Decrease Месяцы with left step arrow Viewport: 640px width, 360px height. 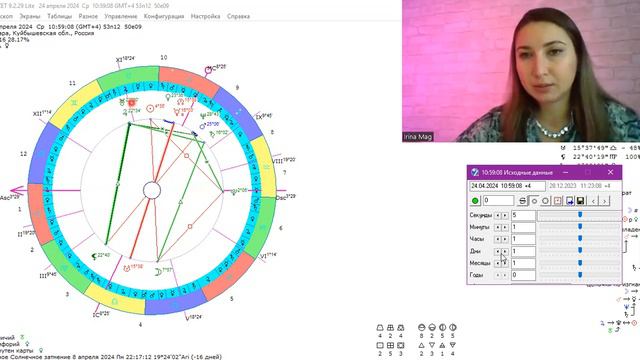[498, 263]
